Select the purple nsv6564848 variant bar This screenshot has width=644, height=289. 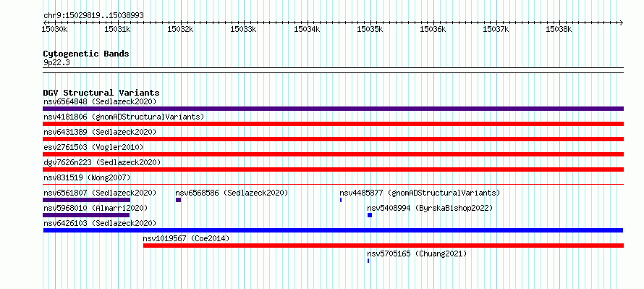click(x=333, y=109)
